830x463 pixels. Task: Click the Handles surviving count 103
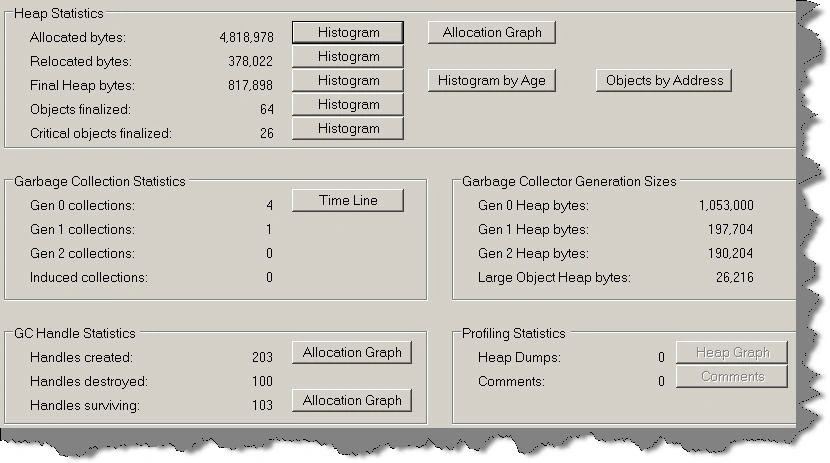pyautogui.click(x=262, y=405)
